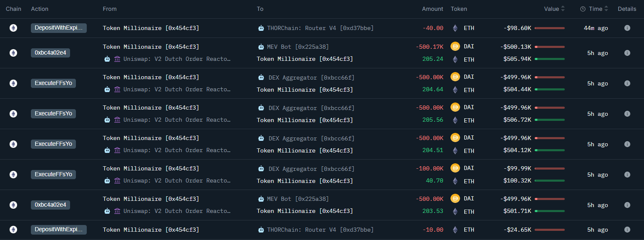This screenshot has height=240, width=644.
Task: Open details info icon for the 205.24 ETH swap
Action: [x=627, y=53]
